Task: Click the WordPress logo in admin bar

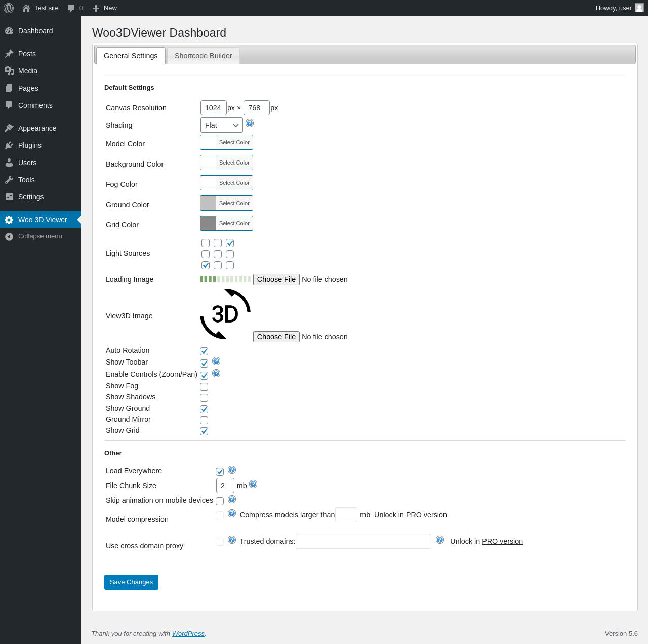Action: (x=9, y=8)
